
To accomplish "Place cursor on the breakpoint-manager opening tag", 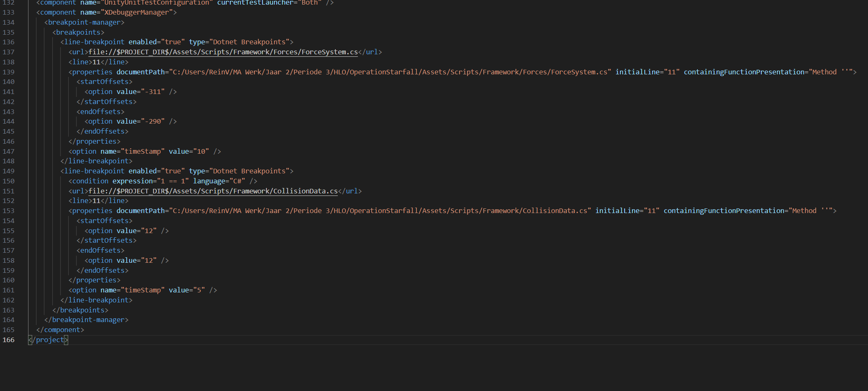I will click(84, 22).
